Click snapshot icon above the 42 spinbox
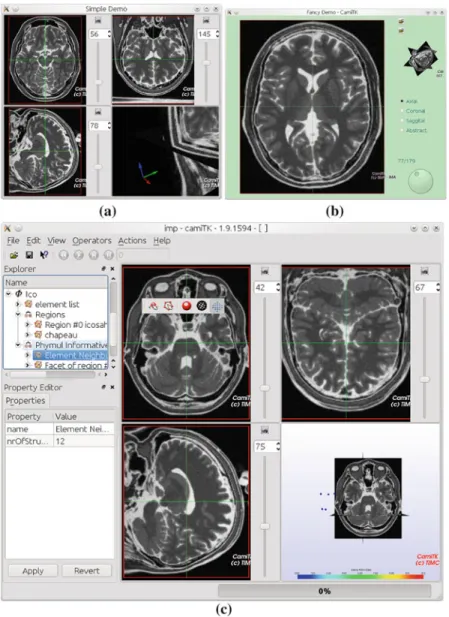 [x=265, y=271]
